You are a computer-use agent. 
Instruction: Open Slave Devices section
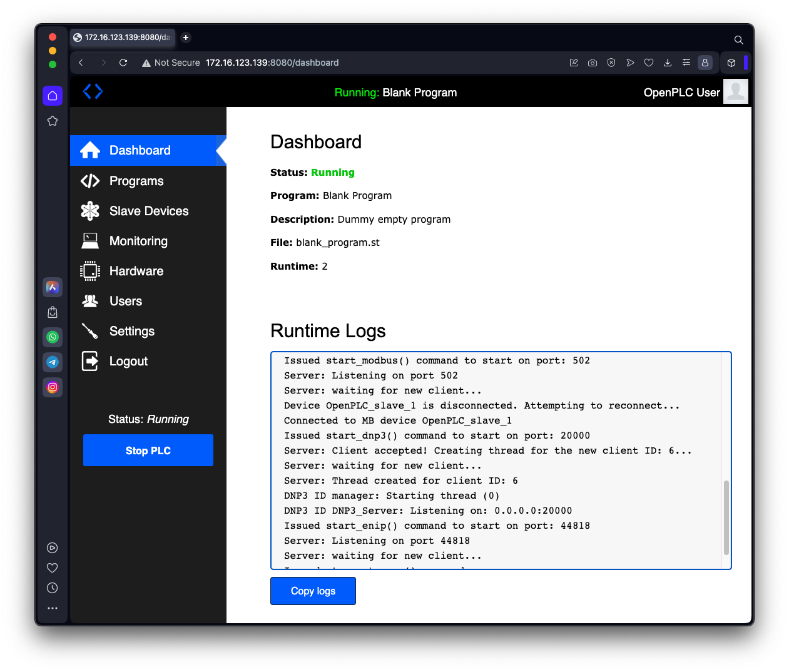(148, 211)
